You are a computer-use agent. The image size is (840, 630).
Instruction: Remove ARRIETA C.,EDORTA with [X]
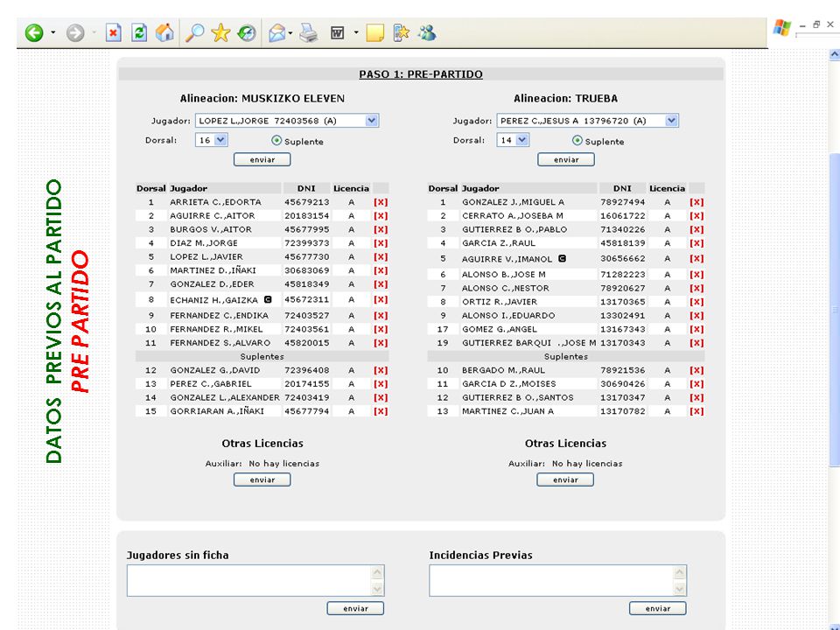point(381,202)
